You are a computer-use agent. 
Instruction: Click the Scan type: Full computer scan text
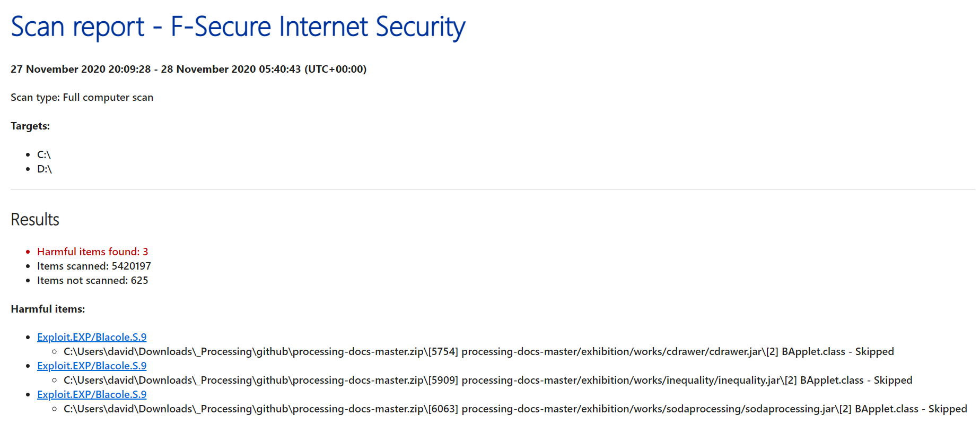click(82, 97)
